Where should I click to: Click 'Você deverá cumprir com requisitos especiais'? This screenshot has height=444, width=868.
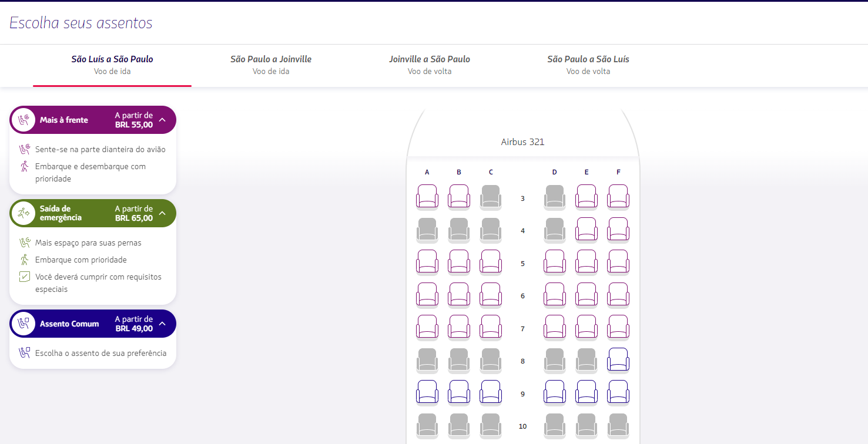click(x=98, y=283)
